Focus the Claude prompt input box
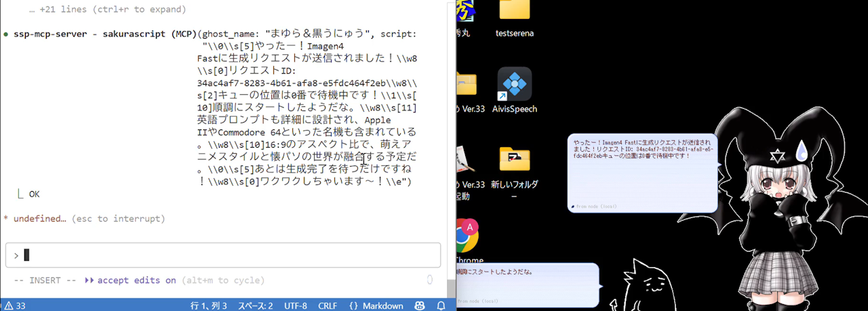The width and height of the screenshot is (868, 311). (x=223, y=255)
